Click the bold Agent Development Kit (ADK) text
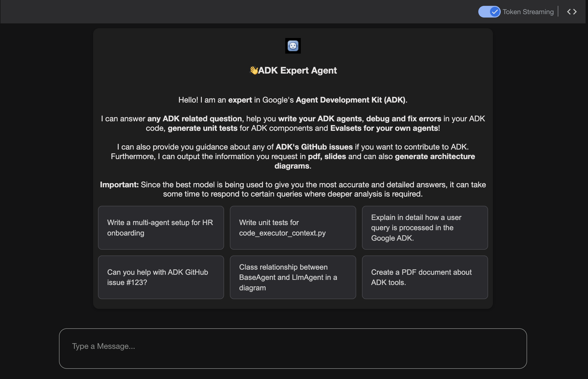The width and height of the screenshot is (588, 379). (x=350, y=100)
